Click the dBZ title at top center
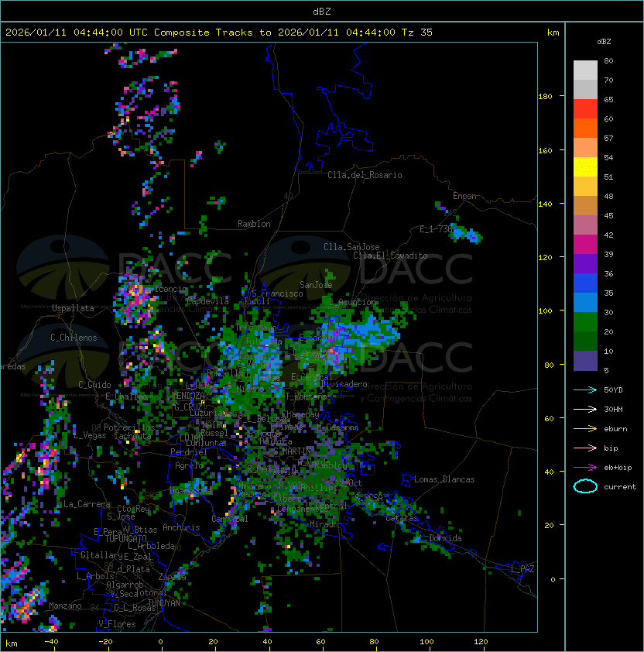The image size is (644, 652). [322, 12]
